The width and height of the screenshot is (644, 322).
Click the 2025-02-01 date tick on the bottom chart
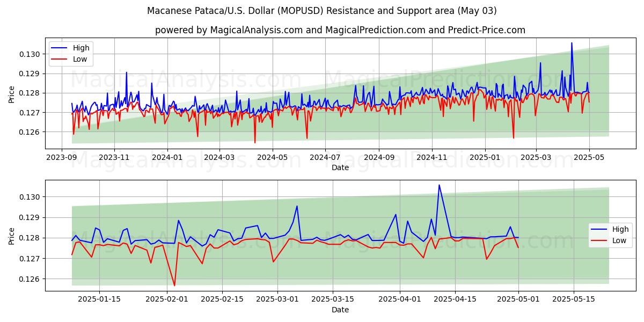167,299
